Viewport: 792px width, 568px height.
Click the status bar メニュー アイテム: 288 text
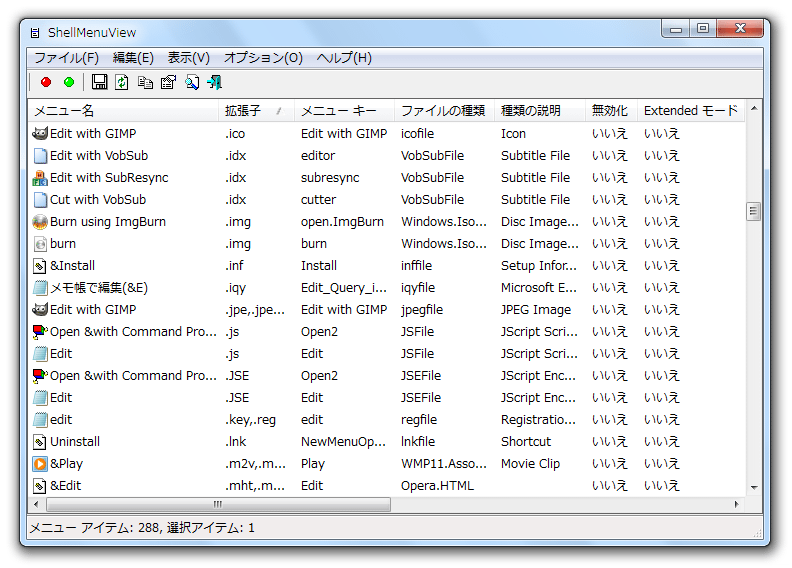94,528
